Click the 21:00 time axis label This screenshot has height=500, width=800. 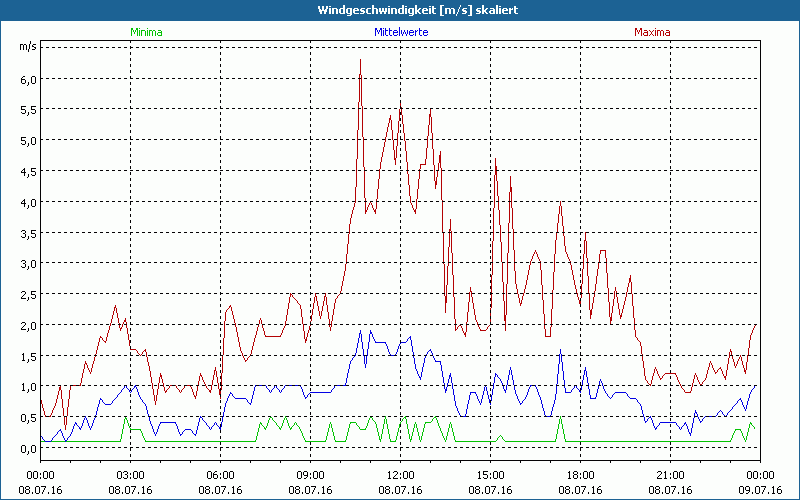(671, 475)
